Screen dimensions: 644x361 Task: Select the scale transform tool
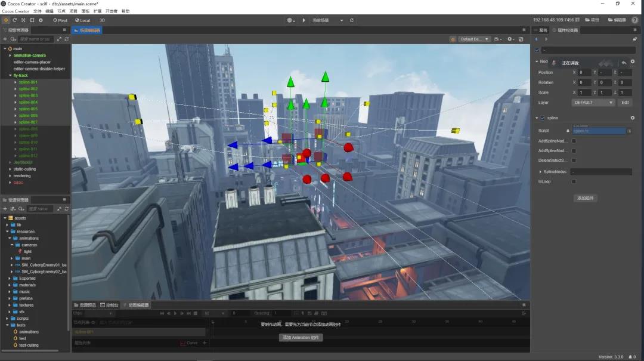23,20
